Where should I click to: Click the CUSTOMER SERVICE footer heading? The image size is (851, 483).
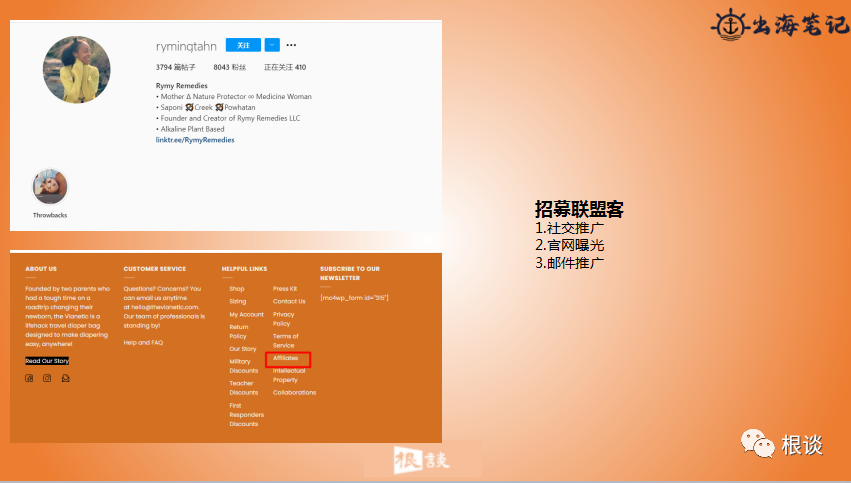coord(155,269)
